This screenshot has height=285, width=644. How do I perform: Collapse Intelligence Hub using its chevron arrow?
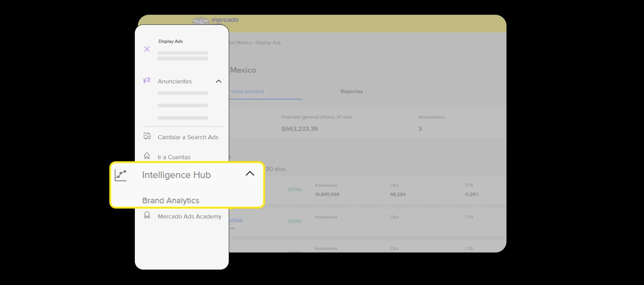click(250, 173)
